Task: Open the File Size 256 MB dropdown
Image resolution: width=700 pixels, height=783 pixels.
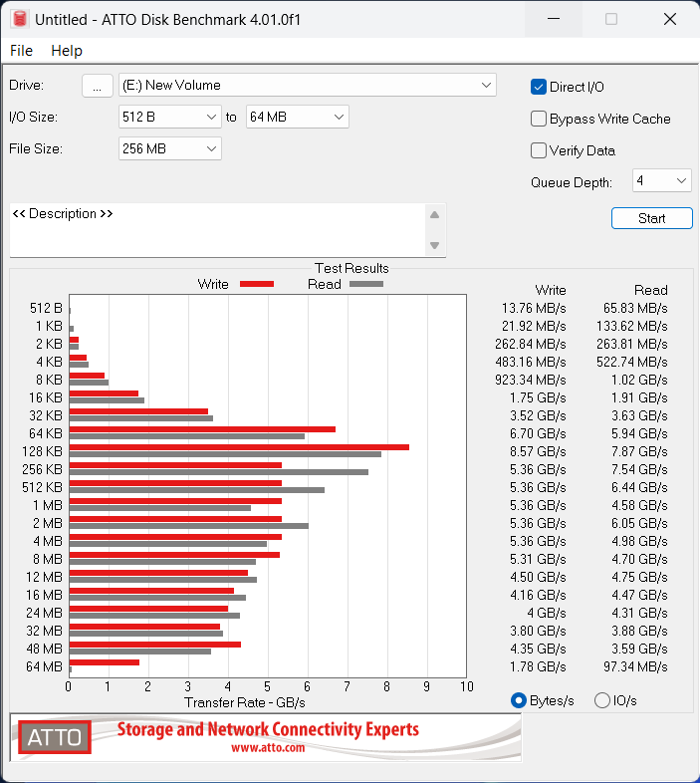Action: pyautogui.click(x=169, y=148)
